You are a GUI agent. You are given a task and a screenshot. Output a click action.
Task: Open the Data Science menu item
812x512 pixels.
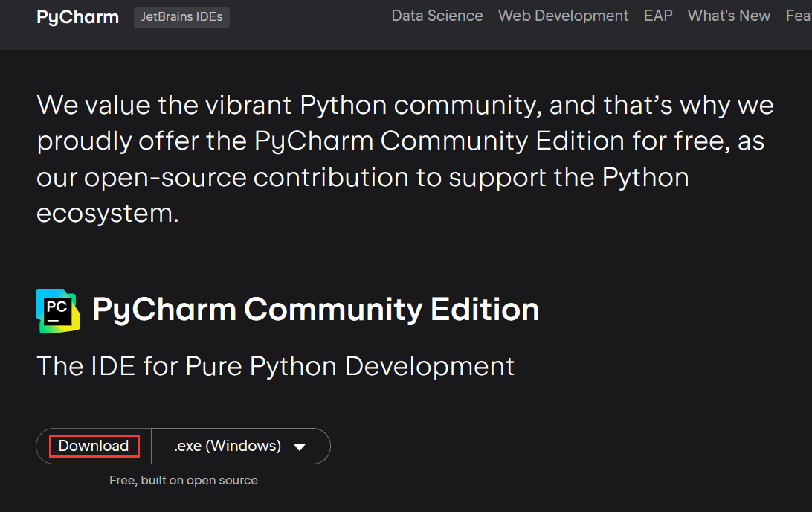437,16
